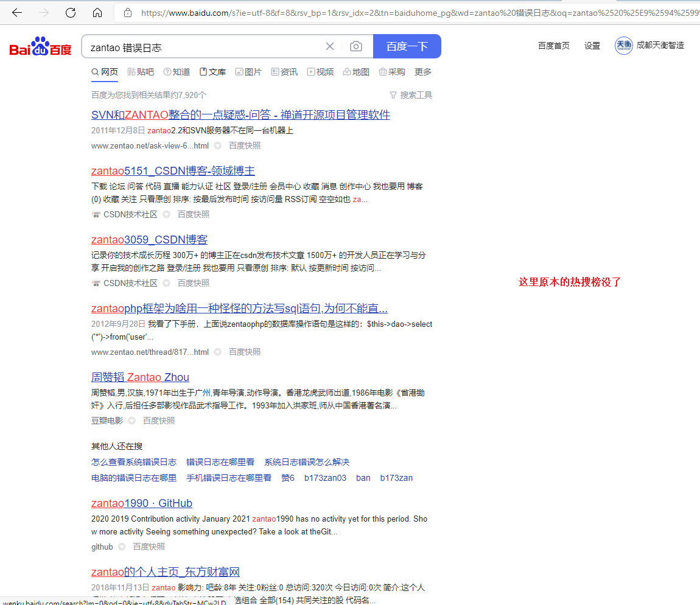
Task: Open SVN和ZANTAO整合的一点疑惑 result
Action: pos(240,115)
